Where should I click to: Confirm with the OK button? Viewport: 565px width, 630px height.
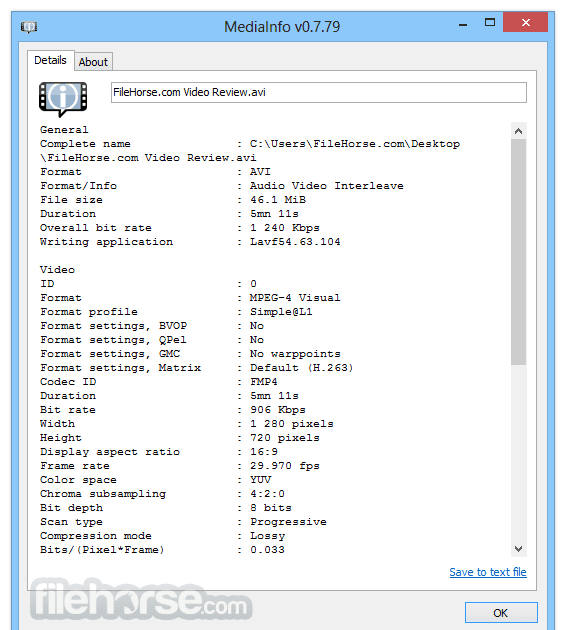click(501, 613)
